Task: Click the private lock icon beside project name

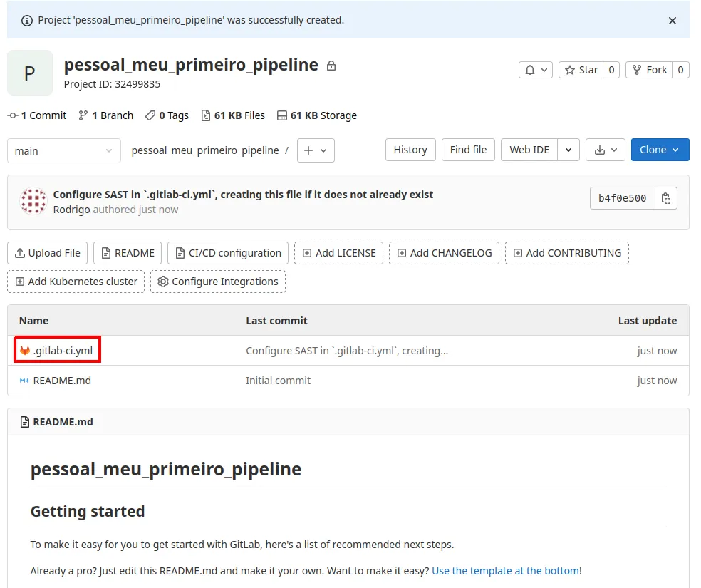Action: coord(331,66)
